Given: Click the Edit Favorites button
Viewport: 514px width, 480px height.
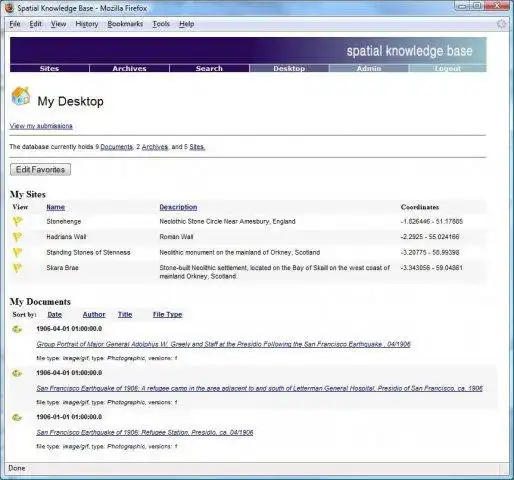Looking at the screenshot, I should [40, 169].
